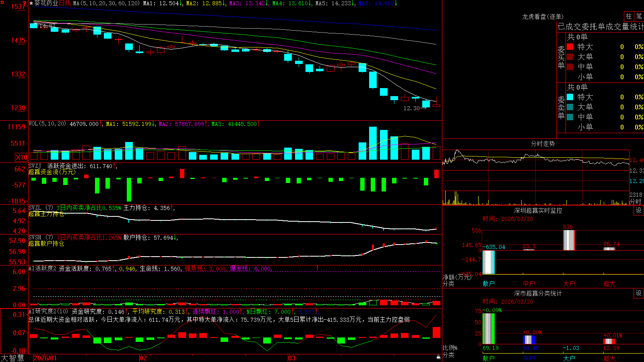Click the 深市超赢分类统计 panel title
This screenshot has width=644, height=362.
[538, 293]
